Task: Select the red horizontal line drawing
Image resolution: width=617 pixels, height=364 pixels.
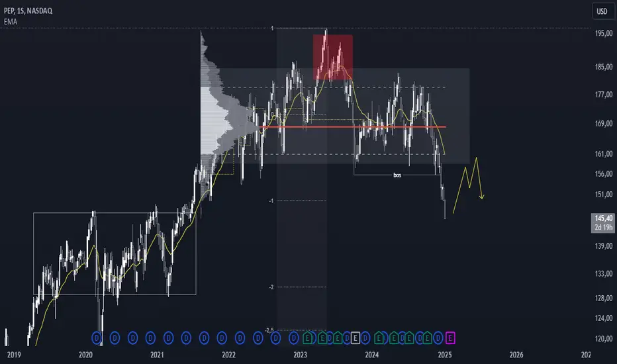Action: 354,127
